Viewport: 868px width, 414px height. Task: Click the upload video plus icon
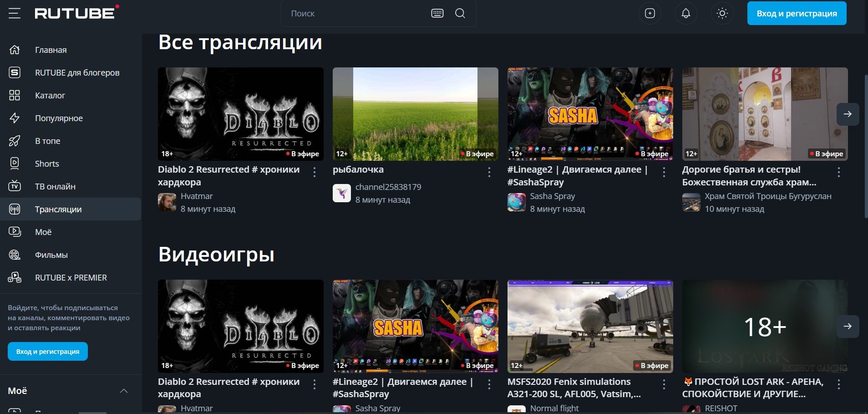click(650, 13)
